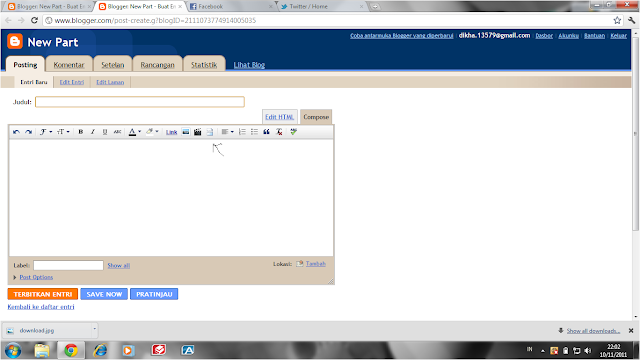Open the Windows Start menu
Image resolution: width=640 pixels, height=360 pixels.
point(13,350)
